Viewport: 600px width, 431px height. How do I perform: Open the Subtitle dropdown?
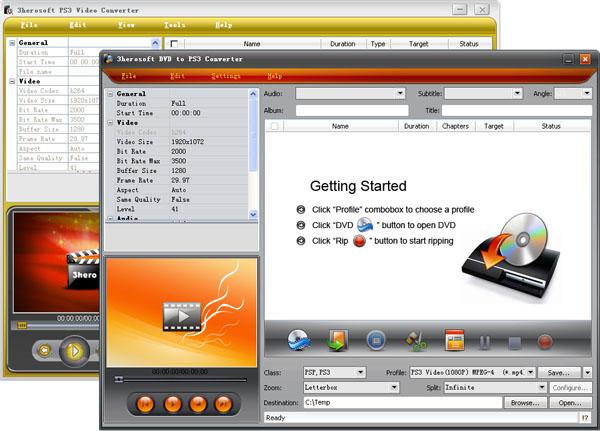point(517,93)
